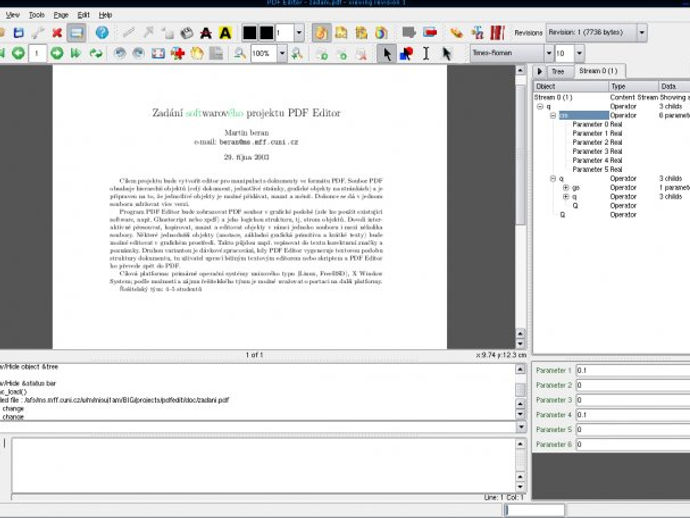Sort by the Type column header
690x518 pixels.
[634, 86]
